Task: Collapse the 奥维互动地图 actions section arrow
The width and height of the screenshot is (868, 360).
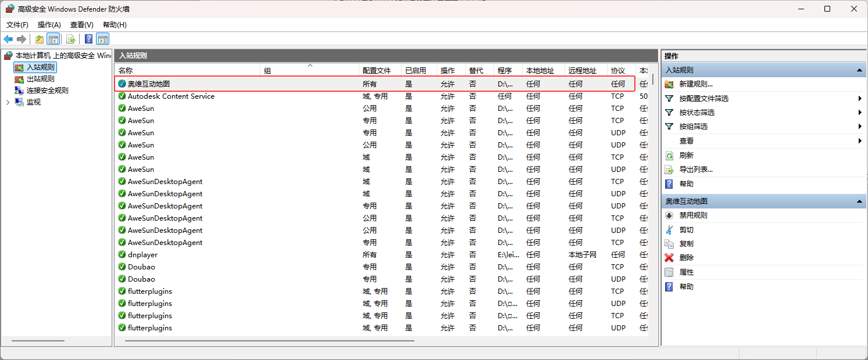Action: [x=859, y=201]
